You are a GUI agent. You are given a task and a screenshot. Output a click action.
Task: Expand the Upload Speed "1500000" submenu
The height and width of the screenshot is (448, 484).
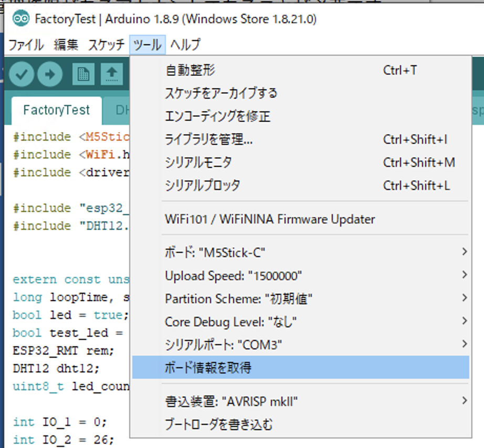click(301, 276)
